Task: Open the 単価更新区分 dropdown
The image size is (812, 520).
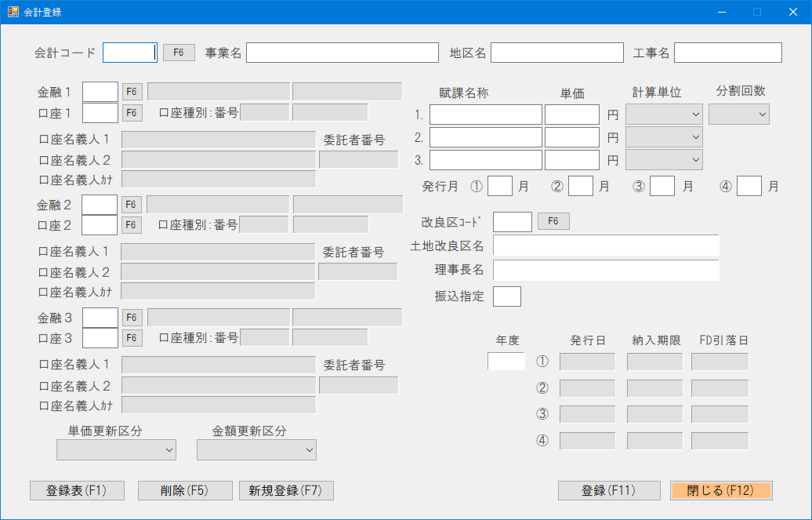Action: click(116, 449)
